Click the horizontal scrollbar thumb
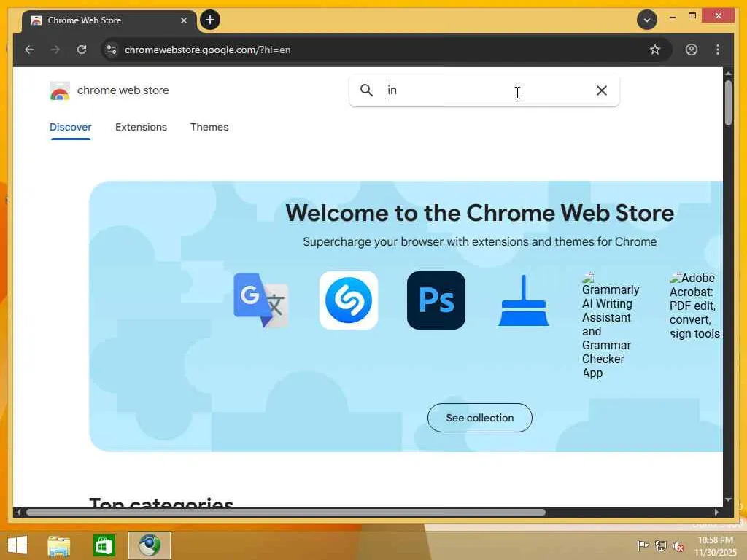This screenshot has width=747, height=560. pos(286,513)
